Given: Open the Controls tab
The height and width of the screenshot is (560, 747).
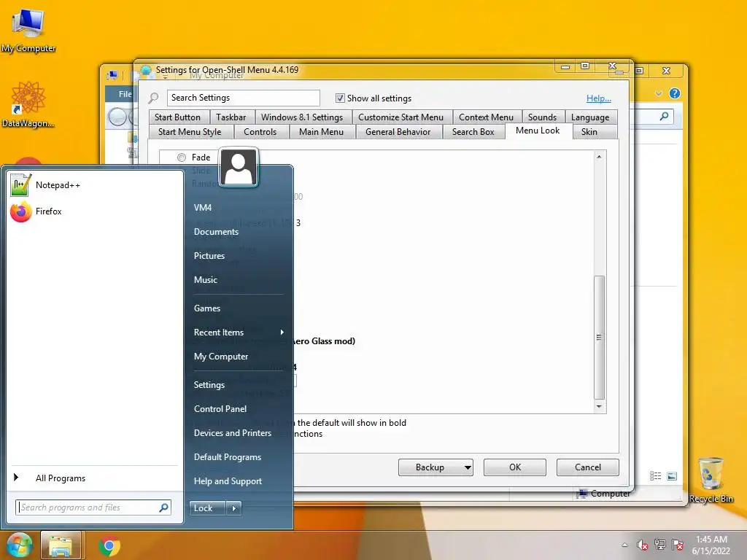Looking at the screenshot, I should [x=260, y=132].
